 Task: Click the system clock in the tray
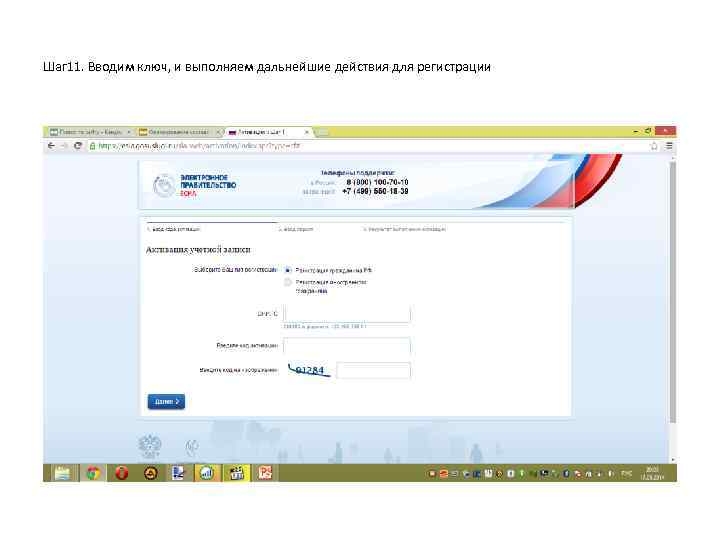coord(652,473)
